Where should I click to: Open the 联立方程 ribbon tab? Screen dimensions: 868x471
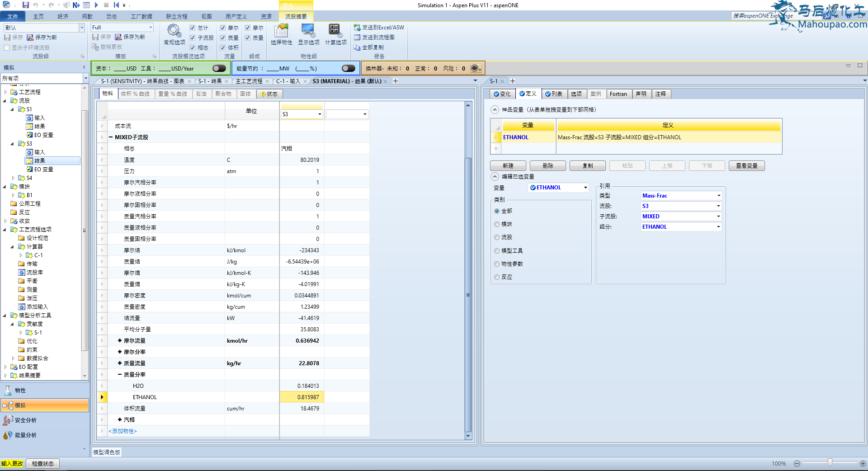coord(176,17)
